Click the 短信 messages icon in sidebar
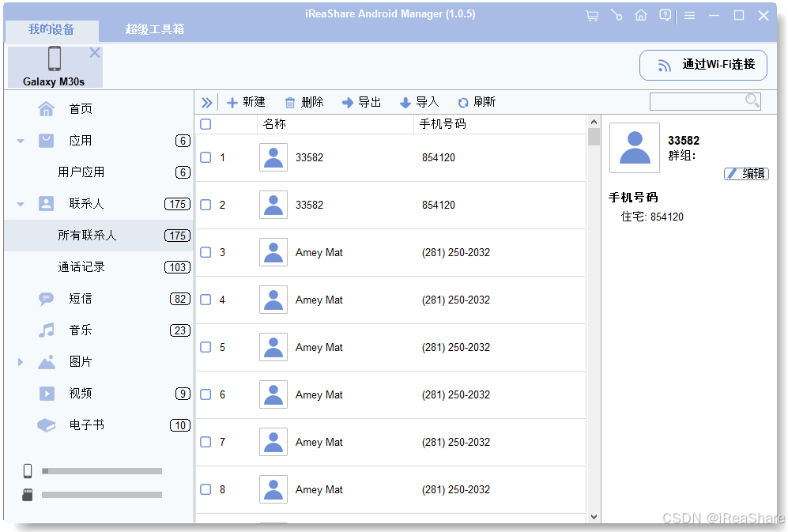The image size is (788, 532). click(x=46, y=299)
